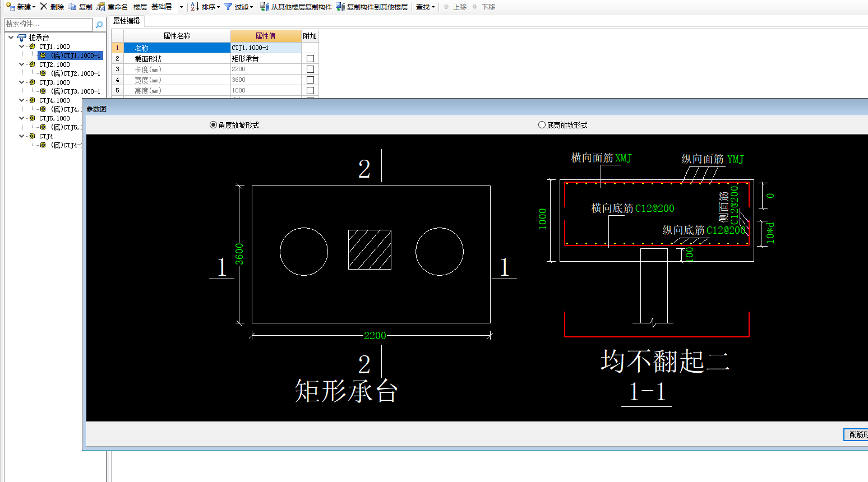This screenshot has width=868, height=482.
Task: Toggle 附加 checkbox for 宽度(mm) row
Action: coord(310,80)
